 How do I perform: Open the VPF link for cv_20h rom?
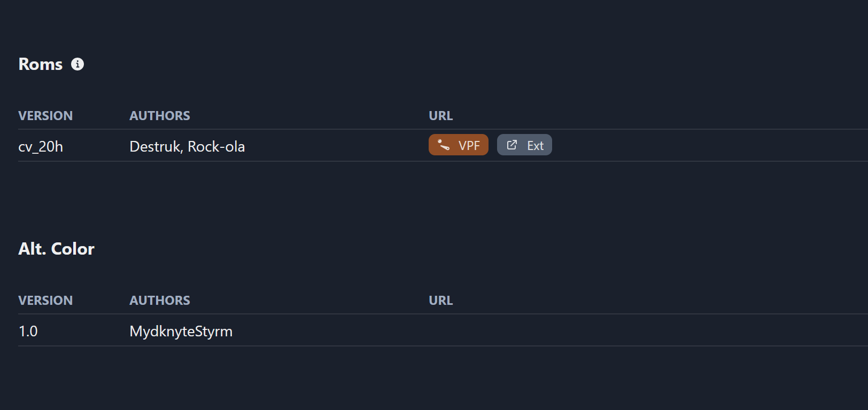coord(458,145)
